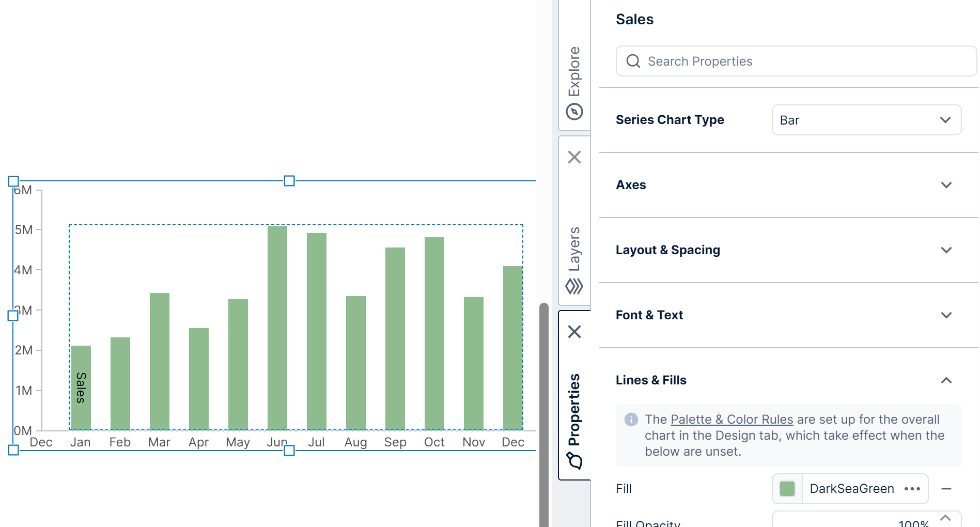Increase Fill Opacity with the up stepper

point(946,516)
